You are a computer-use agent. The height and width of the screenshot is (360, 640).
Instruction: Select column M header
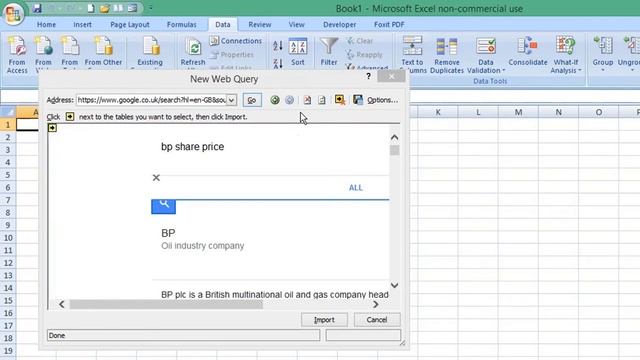pyautogui.click(x=518, y=112)
